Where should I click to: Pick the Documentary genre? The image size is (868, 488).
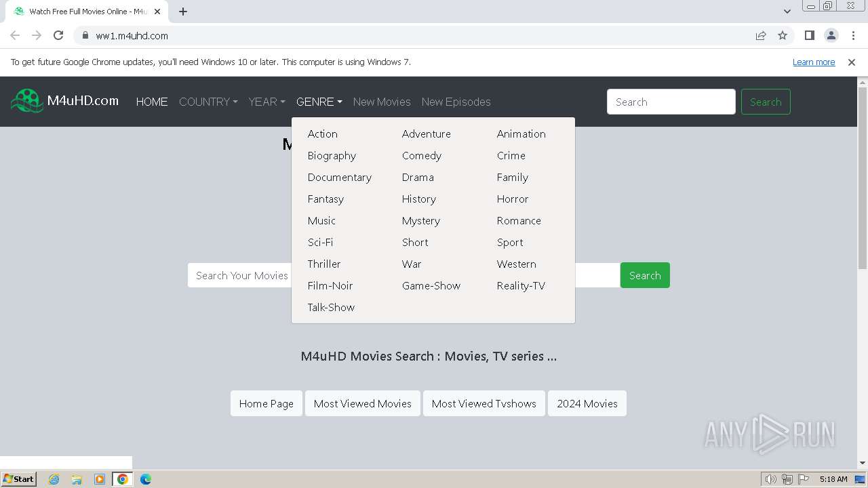pos(340,177)
